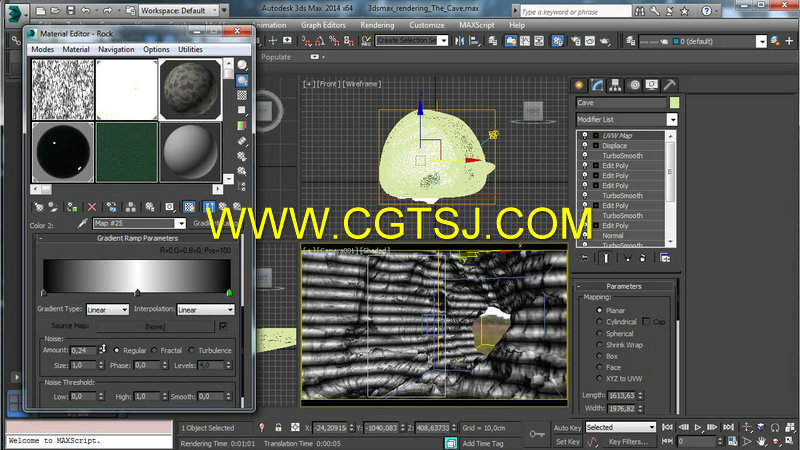Open the Motion panel tab
The width and height of the screenshot is (800, 450).
coord(634,85)
